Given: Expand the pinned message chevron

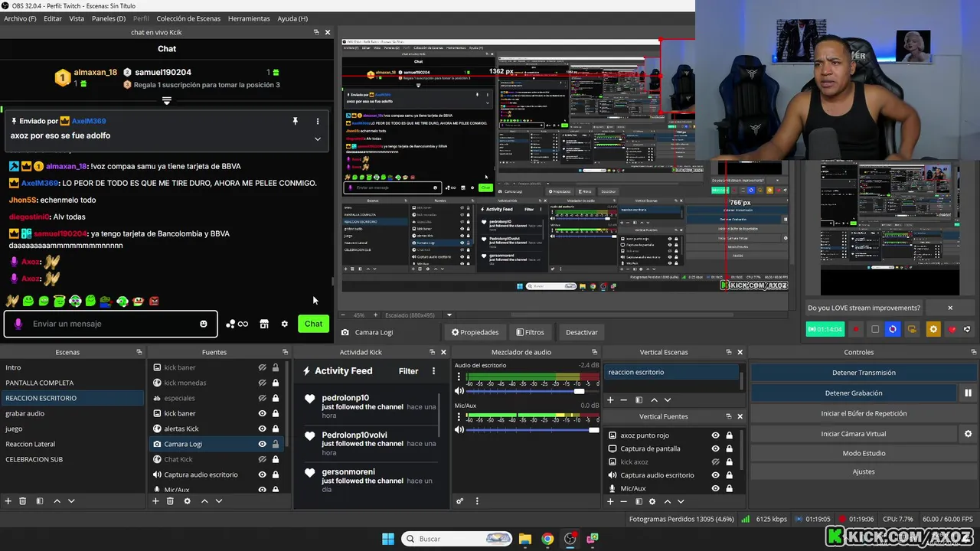Looking at the screenshot, I should (x=318, y=139).
